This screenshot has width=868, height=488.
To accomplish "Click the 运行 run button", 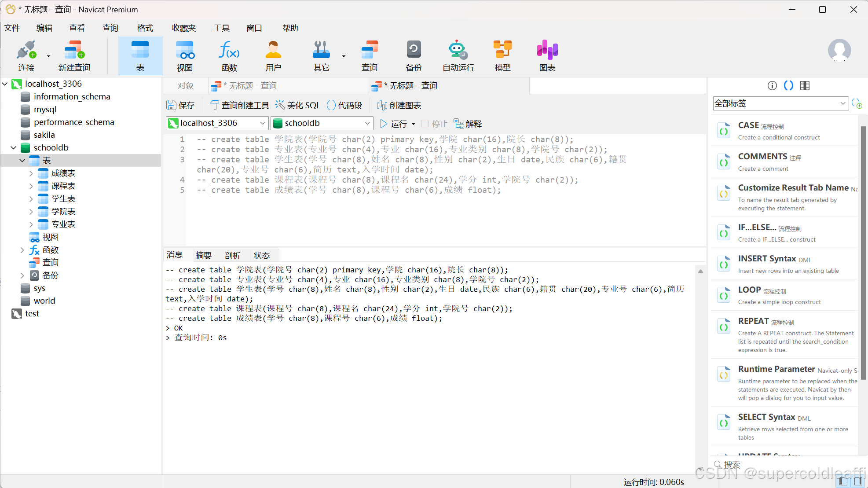I will [x=394, y=124].
